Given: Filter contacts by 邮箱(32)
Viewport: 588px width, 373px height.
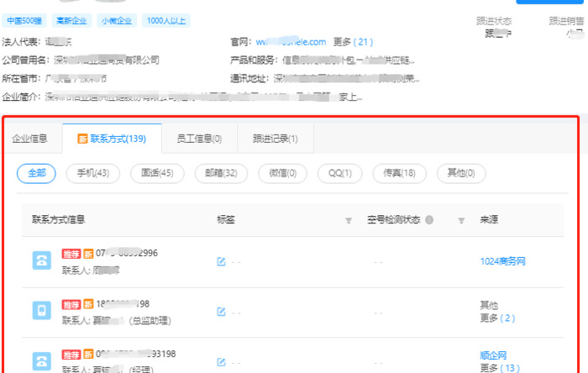Looking at the screenshot, I should tap(221, 173).
